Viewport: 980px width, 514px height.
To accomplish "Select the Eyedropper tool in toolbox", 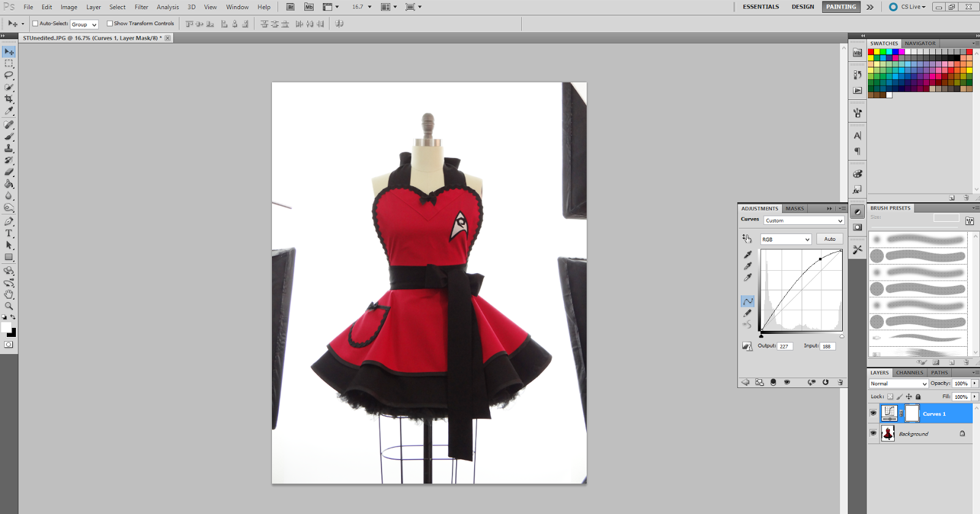I will tap(9, 111).
